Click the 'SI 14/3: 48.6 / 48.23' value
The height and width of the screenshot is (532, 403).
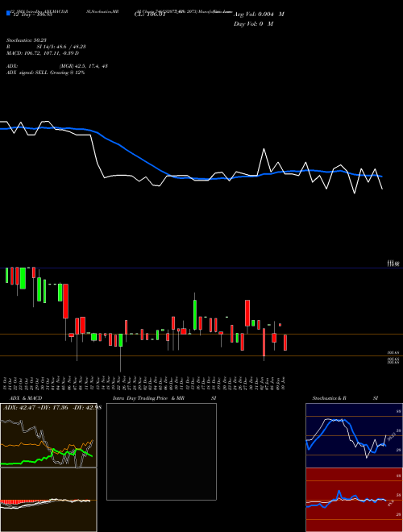(61, 47)
